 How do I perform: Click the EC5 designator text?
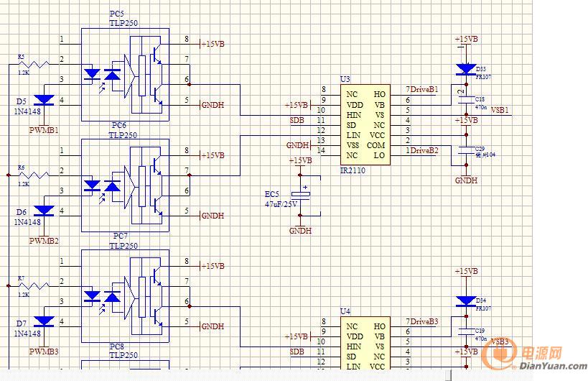pyautogui.click(x=272, y=194)
